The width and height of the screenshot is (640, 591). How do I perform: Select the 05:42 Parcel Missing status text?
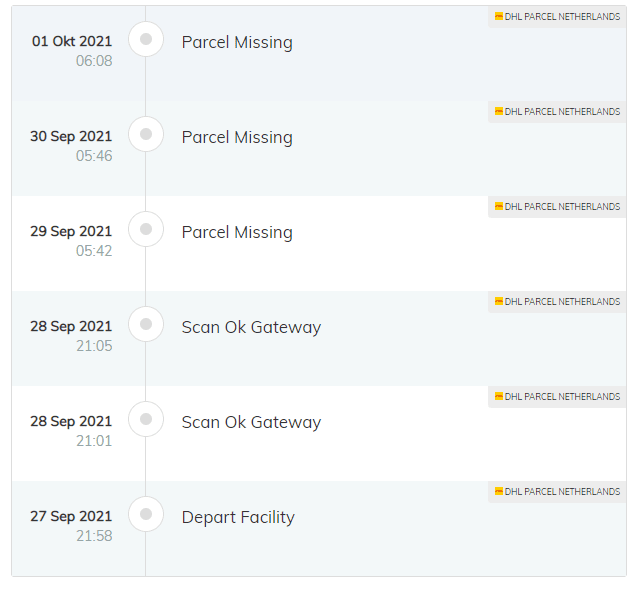coord(237,232)
